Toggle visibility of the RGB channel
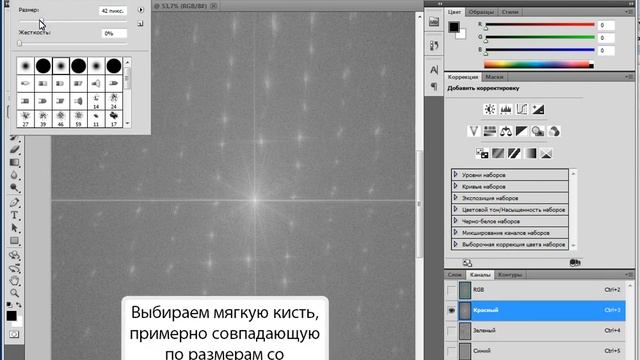The width and height of the screenshot is (640, 360). [x=451, y=290]
